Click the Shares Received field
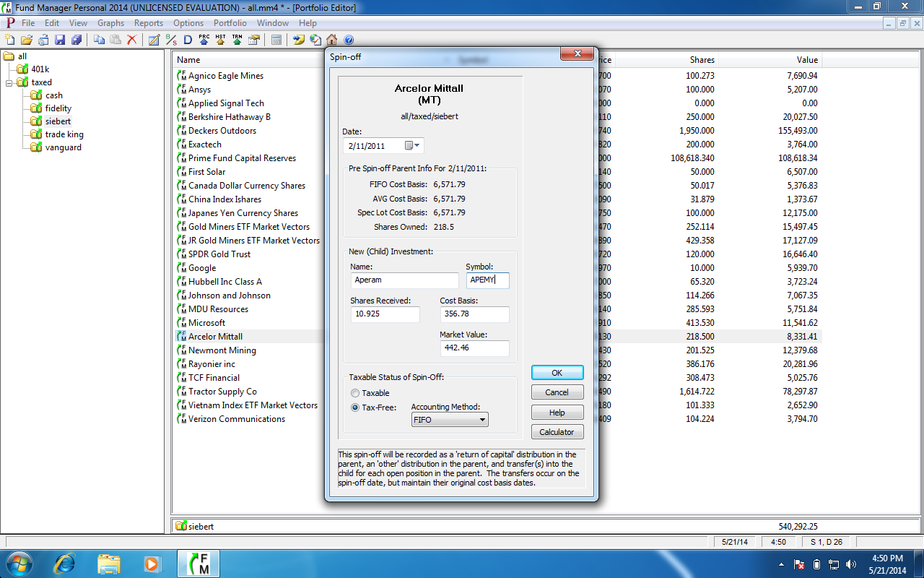This screenshot has width=924, height=578. (385, 314)
